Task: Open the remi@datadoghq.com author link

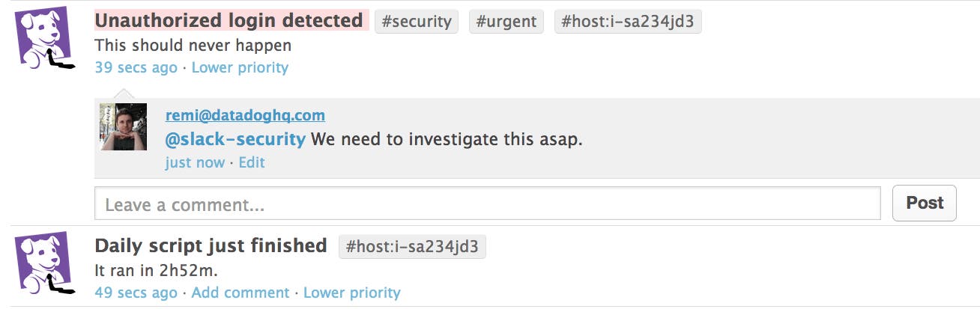Action: pos(245,115)
